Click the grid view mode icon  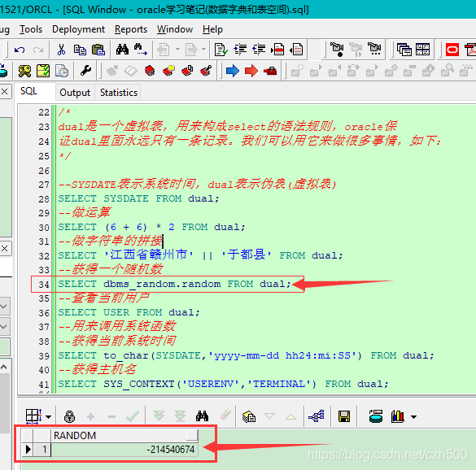(33, 416)
